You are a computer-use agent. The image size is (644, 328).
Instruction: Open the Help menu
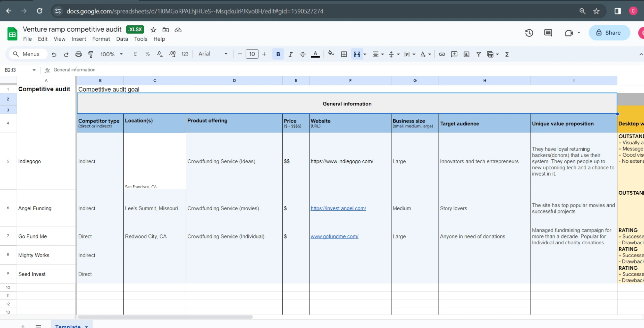(159, 39)
